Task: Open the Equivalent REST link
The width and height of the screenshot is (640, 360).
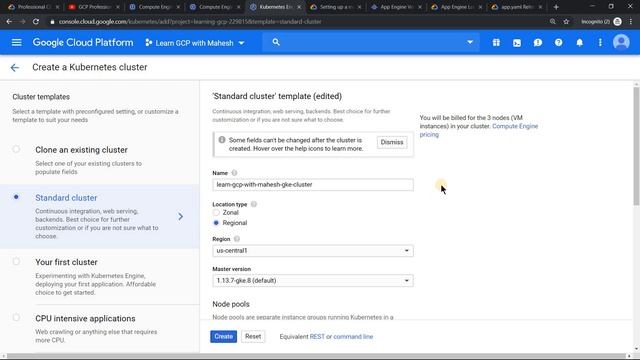Action: coord(317,337)
